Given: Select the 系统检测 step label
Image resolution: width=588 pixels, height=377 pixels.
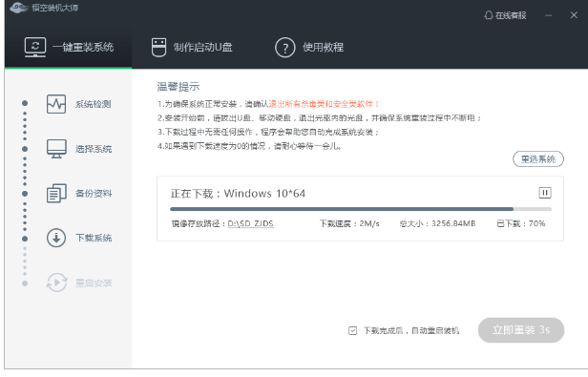Looking at the screenshot, I should coord(93,104).
